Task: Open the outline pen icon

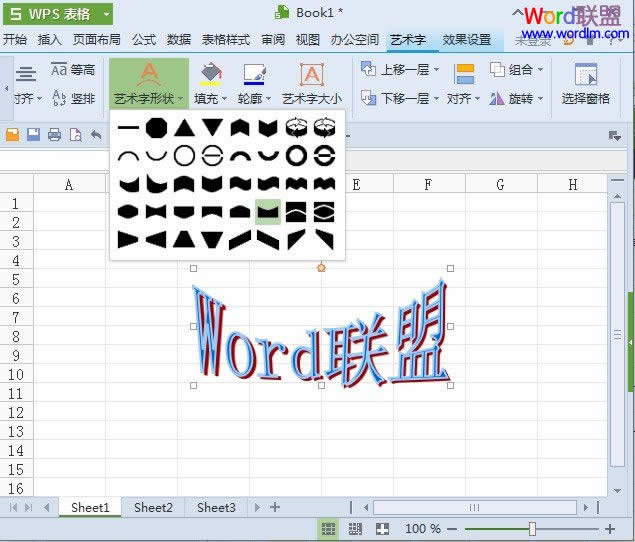Action: [255, 74]
